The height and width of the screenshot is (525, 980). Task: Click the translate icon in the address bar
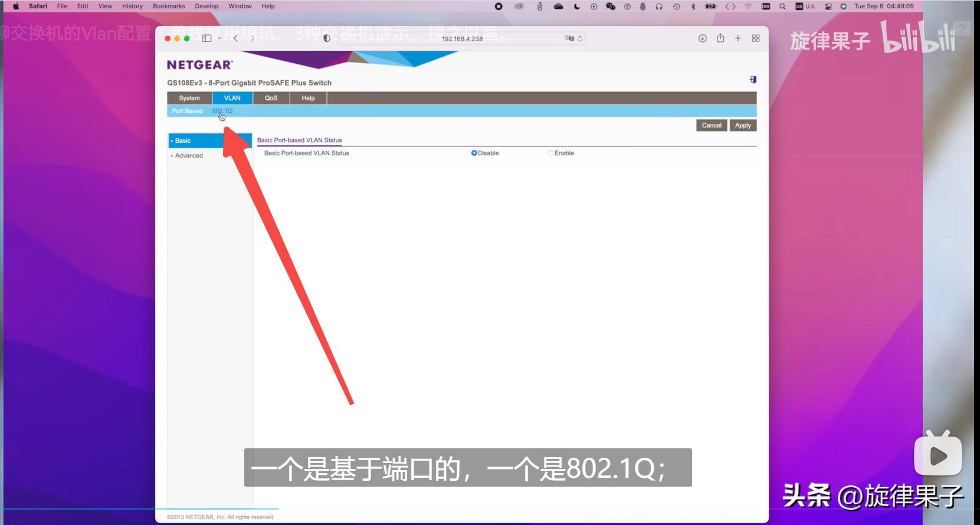569,38
